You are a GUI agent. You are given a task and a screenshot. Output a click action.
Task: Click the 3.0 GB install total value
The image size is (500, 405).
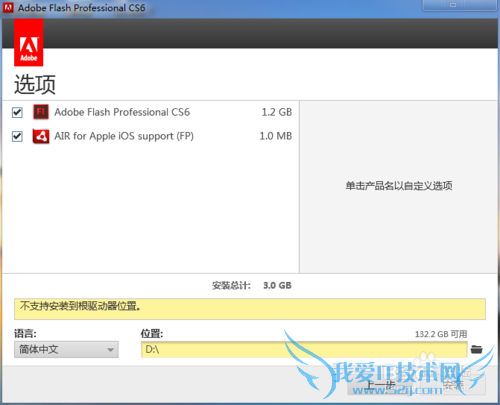277,285
